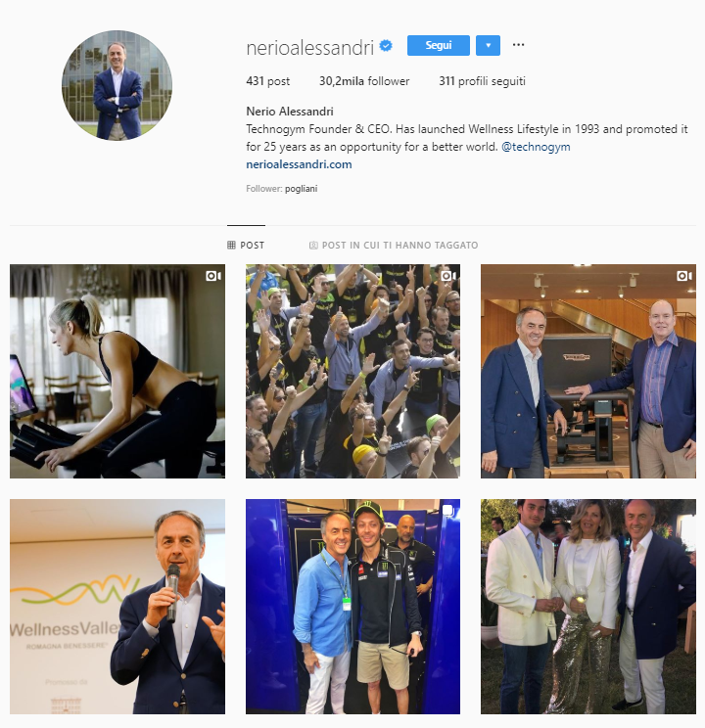The width and height of the screenshot is (705, 728).
Task: Click the blue Segui button
Action: click(439, 45)
